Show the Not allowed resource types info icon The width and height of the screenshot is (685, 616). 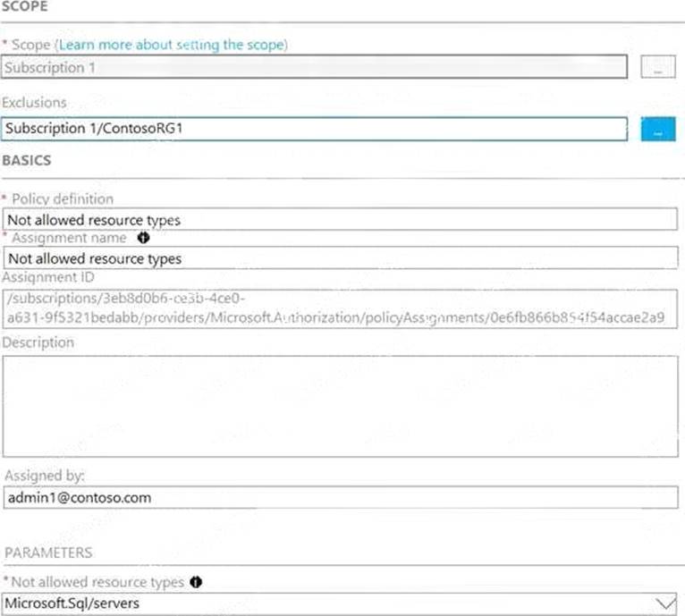click(x=196, y=582)
